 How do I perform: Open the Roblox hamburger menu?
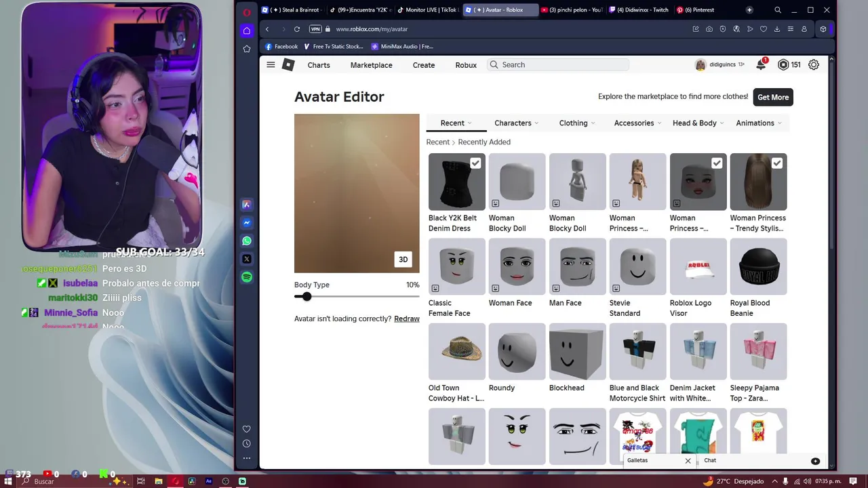(271, 64)
